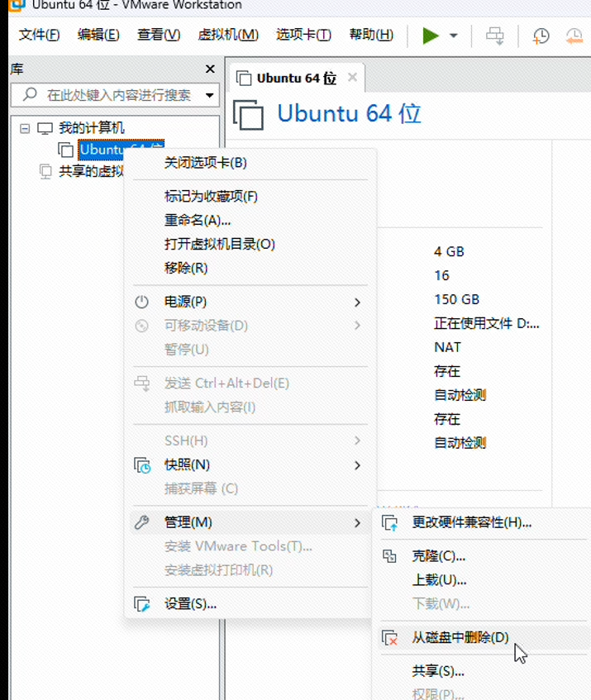The width and height of the screenshot is (591, 700).
Task: Click the 4 GB memory value
Action: pos(449,251)
